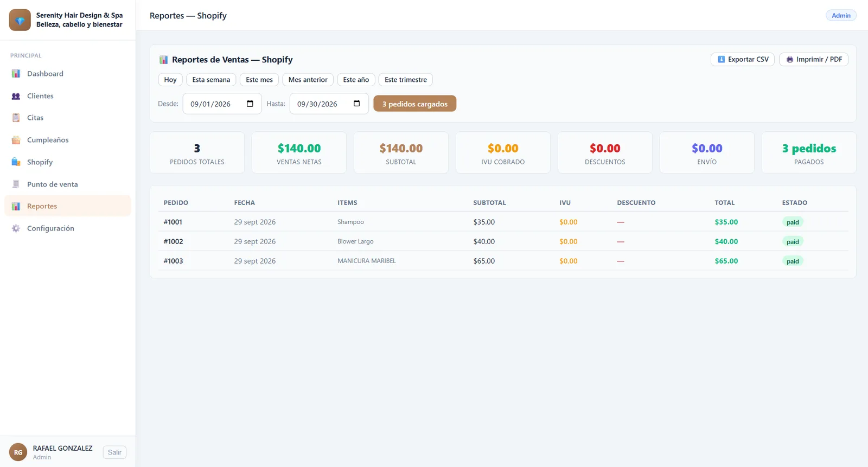The height and width of the screenshot is (467, 868).
Task: Click the 3 pedidos cargados button
Action: pos(415,104)
